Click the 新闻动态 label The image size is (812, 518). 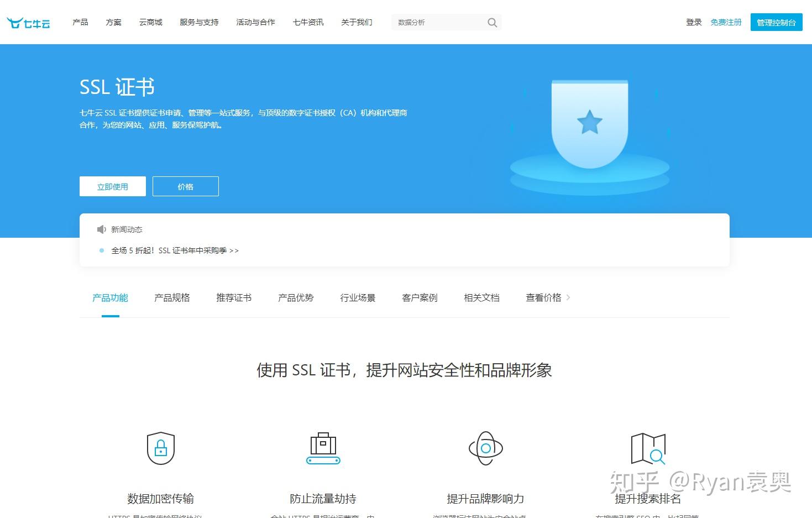(x=127, y=229)
